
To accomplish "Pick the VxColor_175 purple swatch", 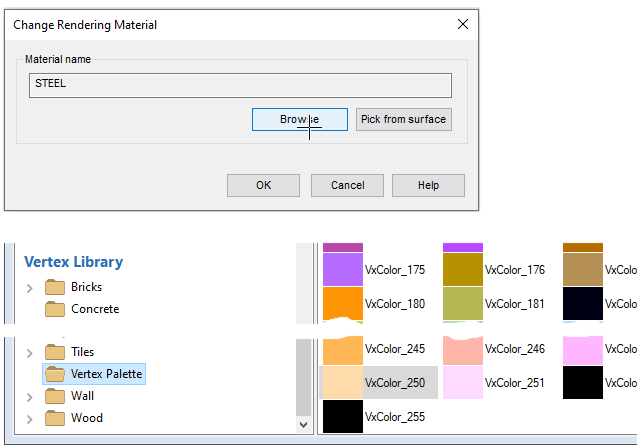I will point(343,269).
